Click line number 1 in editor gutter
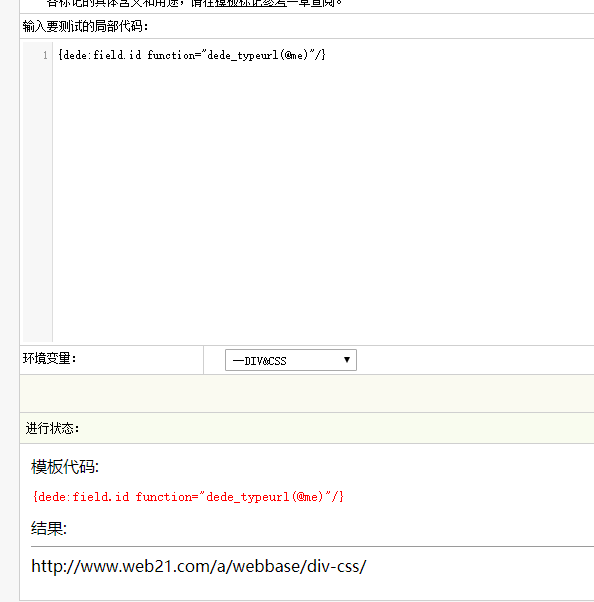594x602 pixels. (45, 56)
